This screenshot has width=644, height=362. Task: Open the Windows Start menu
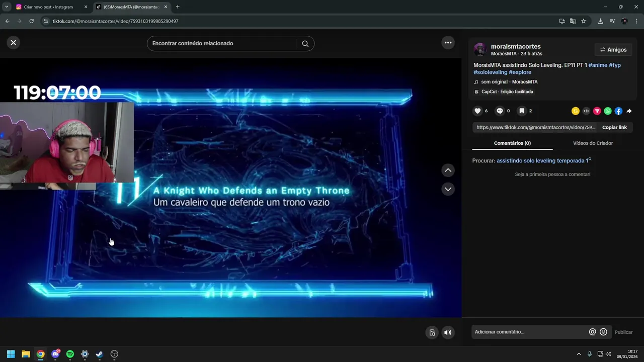[11, 354]
